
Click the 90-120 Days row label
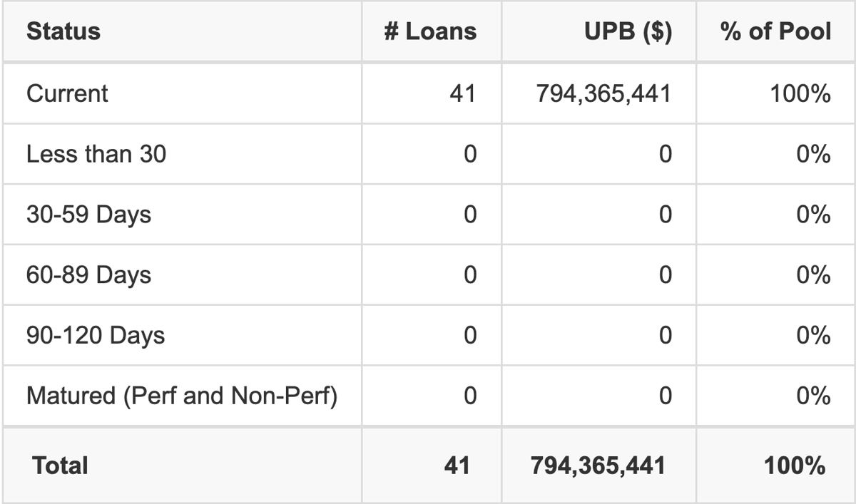pos(96,336)
